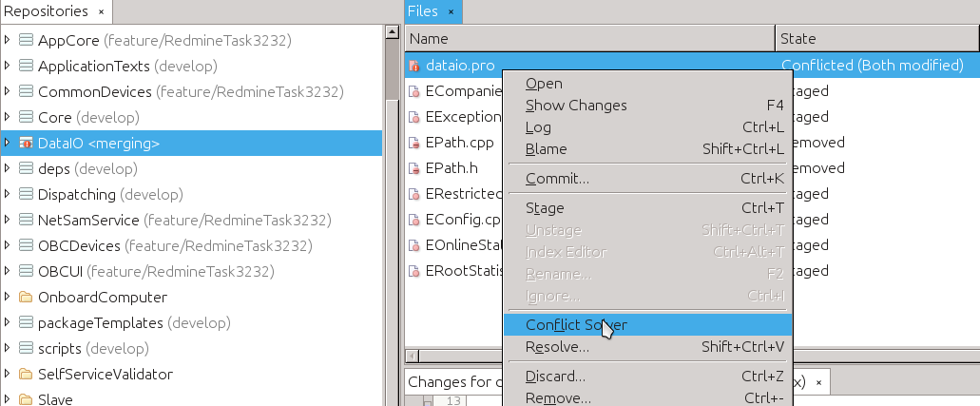This screenshot has height=406, width=980.
Task: Select Stage from the context menu
Action: pyautogui.click(x=545, y=208)
